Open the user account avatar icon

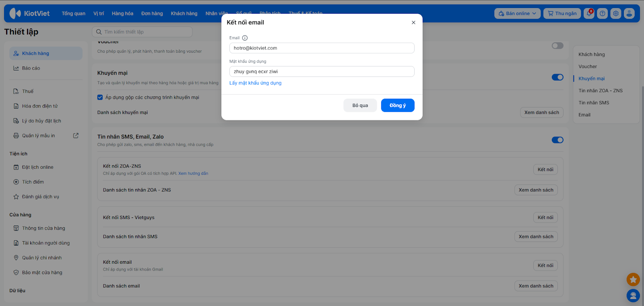coord(629,14)
